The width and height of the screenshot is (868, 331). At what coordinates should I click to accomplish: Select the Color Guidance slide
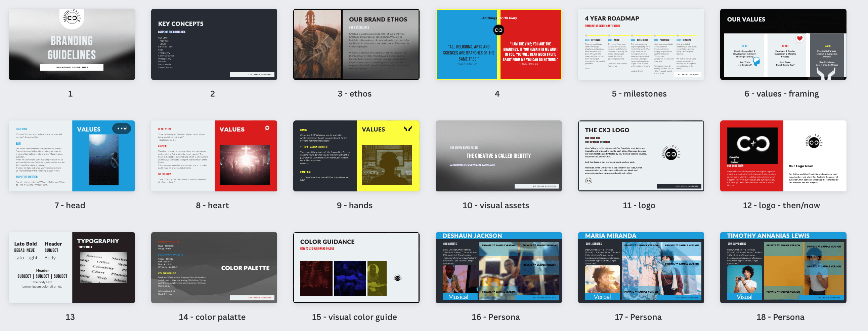[356, 267]
